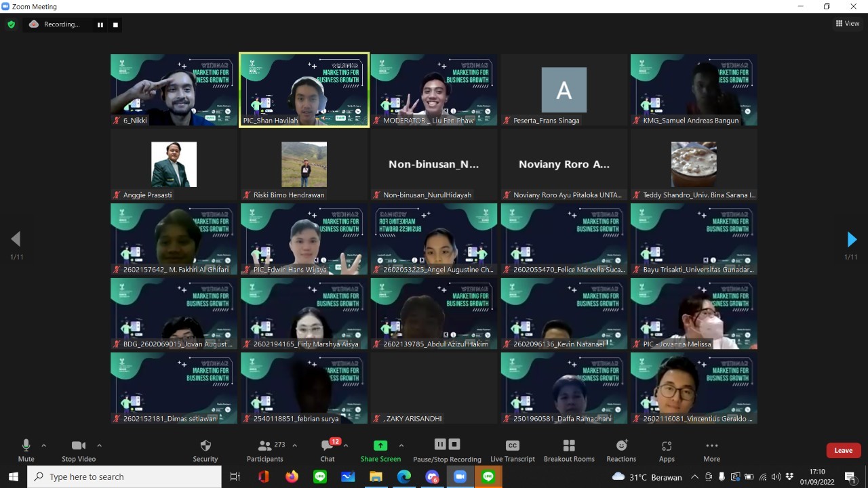Click Anggie Prasasti profile picture
The height and width of the screenshot is (488, 868).
(174, 164)
